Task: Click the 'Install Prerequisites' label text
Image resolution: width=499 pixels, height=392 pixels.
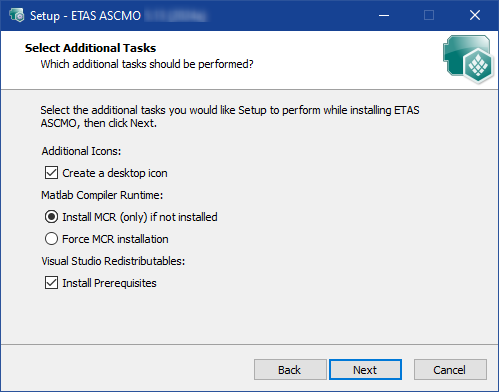Action: point(109,283)
